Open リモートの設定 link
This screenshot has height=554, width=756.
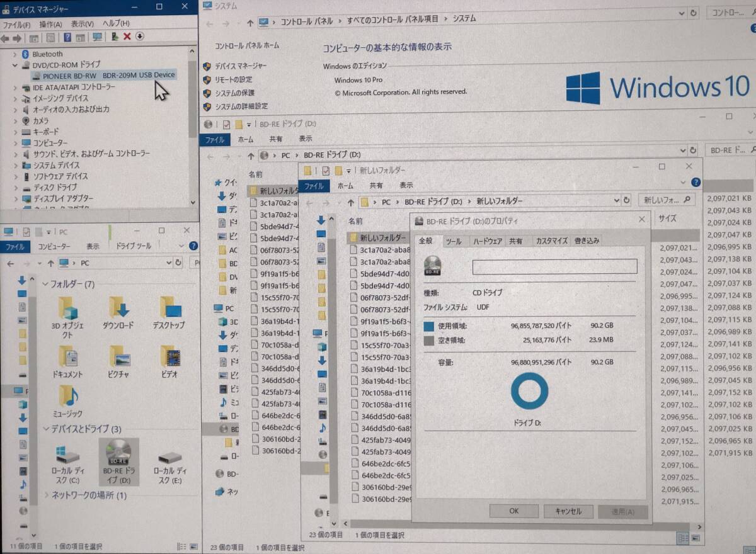point(233,79)
